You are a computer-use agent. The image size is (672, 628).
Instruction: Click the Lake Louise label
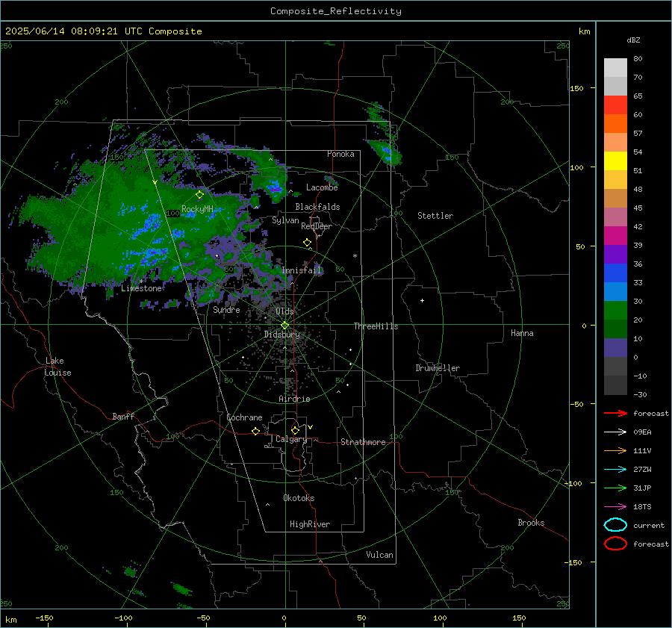57,367
